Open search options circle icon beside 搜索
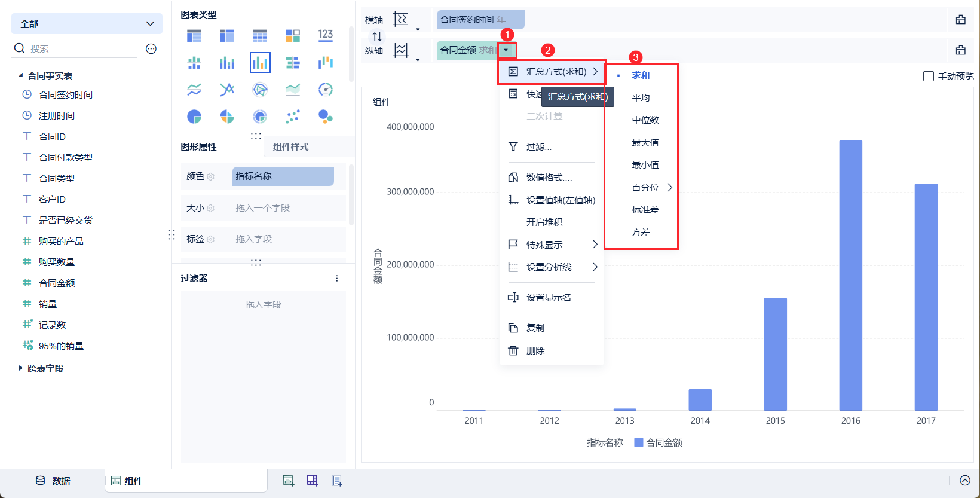The height and width of the screenshot is (498, 980). point(151,48)
